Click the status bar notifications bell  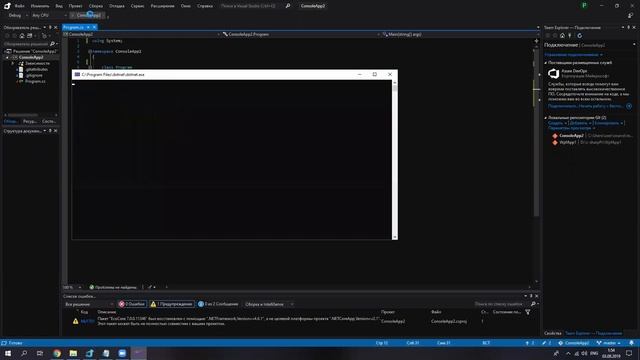(631, 343)
